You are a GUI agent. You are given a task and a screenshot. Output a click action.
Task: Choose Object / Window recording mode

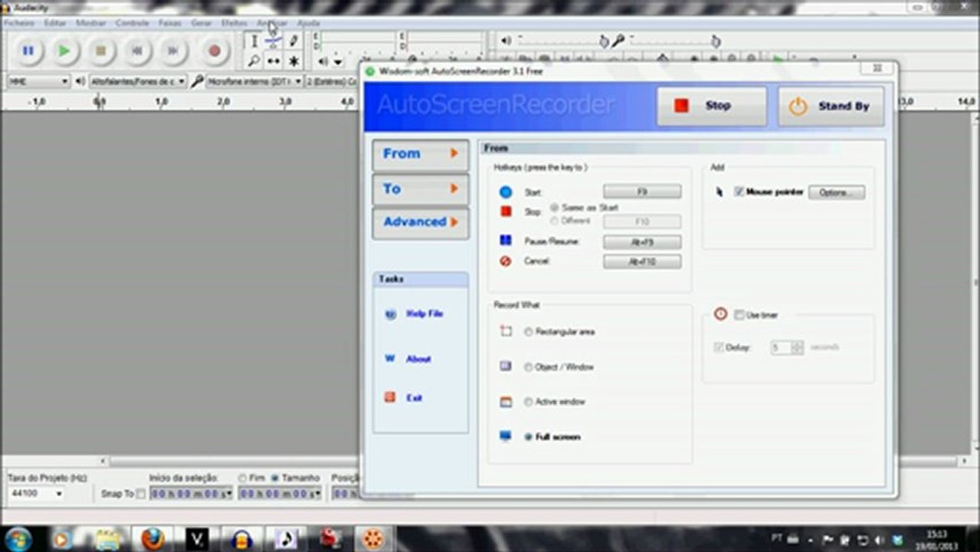[529, 367]
